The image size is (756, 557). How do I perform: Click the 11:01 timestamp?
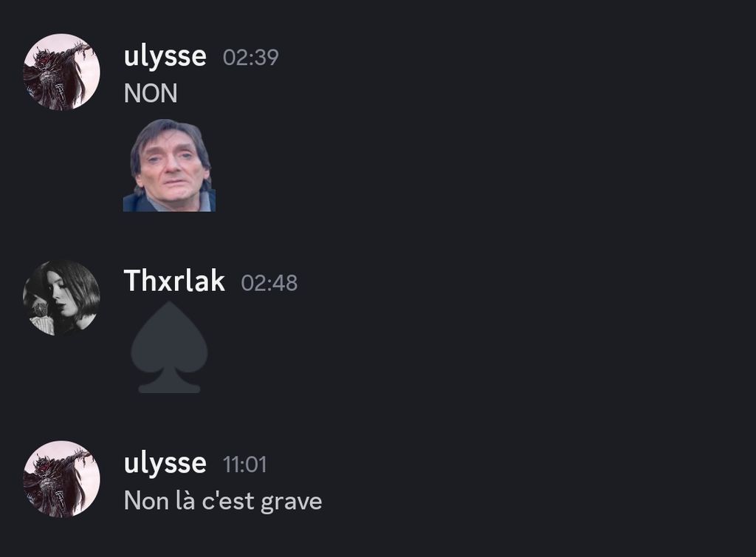[x=244, y=465]
